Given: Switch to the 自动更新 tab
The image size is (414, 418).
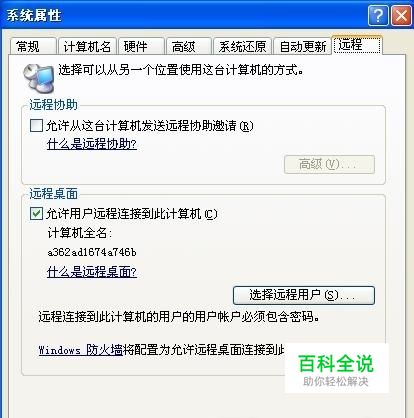Looking at the screenshot, I should (x=302, y=46).
